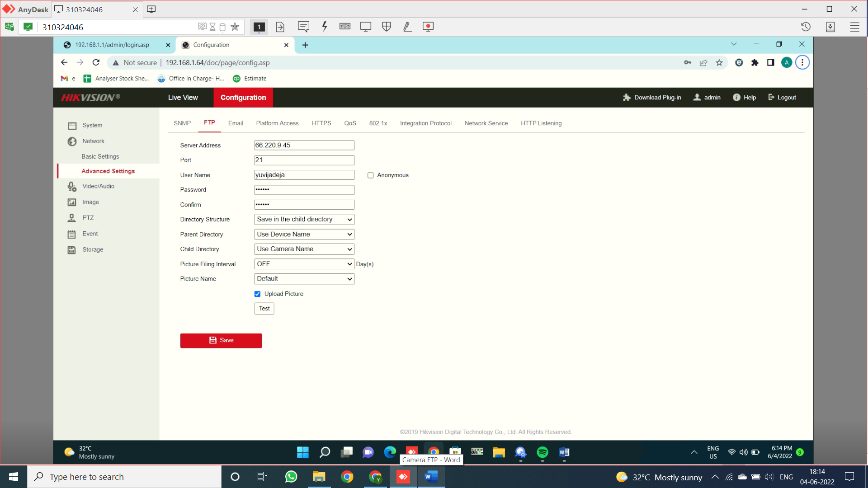Image resolution: width=868 pixels, height=488 pixels.
Task: Expand Directory Structure dropdown
Action: pyautogui.click(x=304, y=220)
